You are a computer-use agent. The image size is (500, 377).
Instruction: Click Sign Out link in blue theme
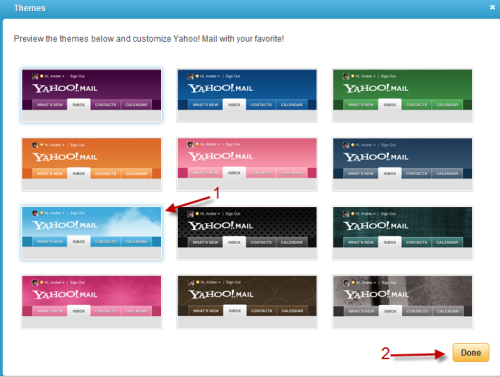(233, 76)
